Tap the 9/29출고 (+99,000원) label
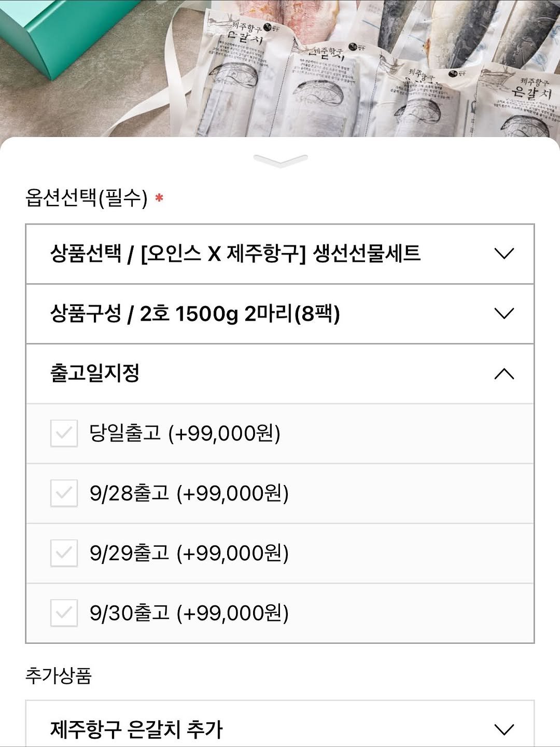 (189, 553)
